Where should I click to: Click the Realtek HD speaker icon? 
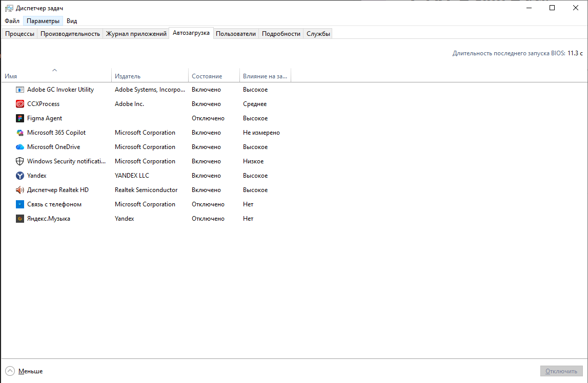pyautogui.click(x=20, y=190)
